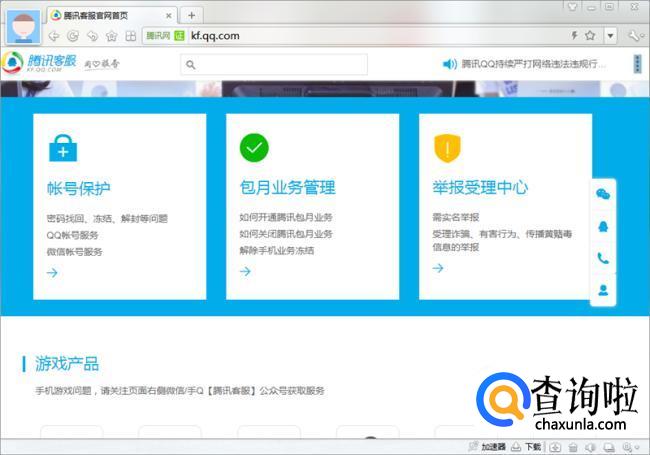Reload the page with refresh icon

coord(73,36)
